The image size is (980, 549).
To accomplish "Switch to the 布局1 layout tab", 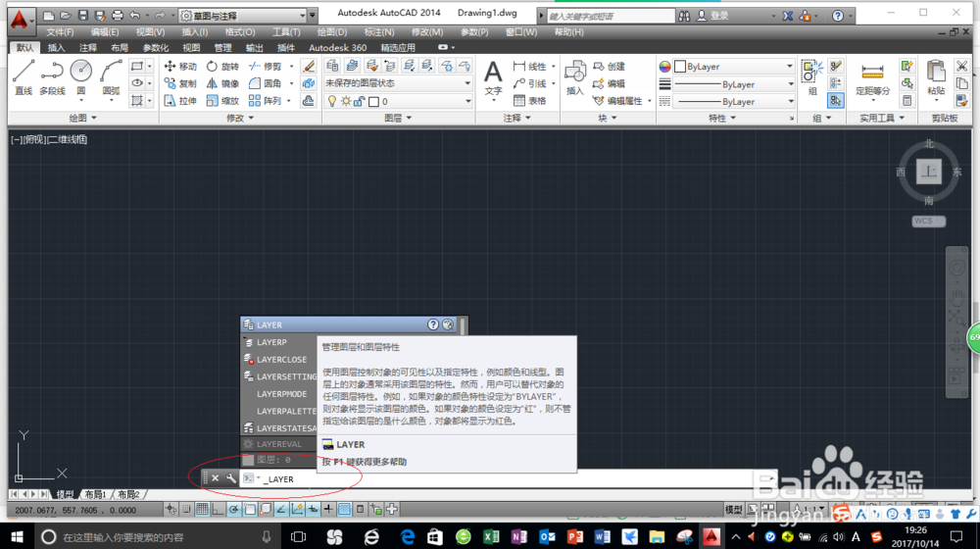I will click(x=96, y=494).
